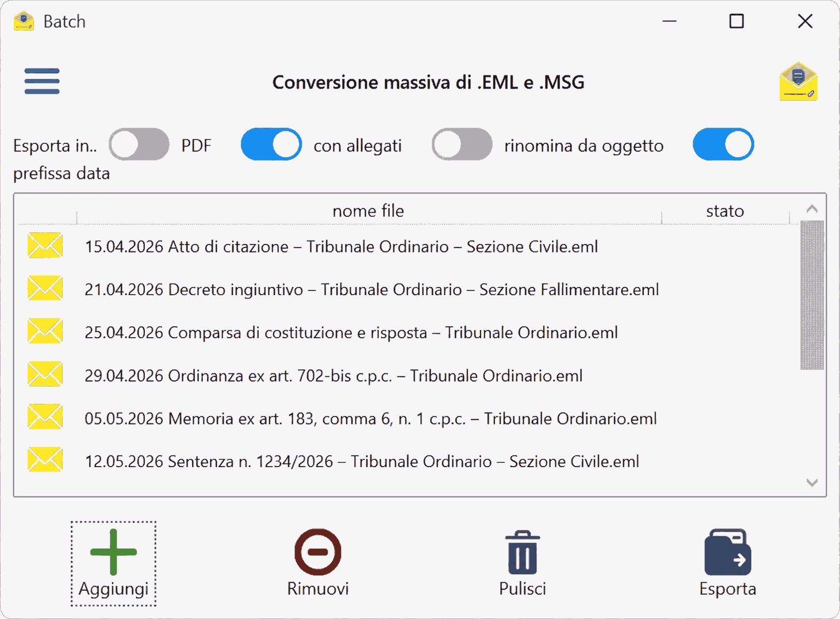Image resolution: width=840 pixels, height=619 pixels.
Task: Disable the con allegati switch
Action: [271, 144]
